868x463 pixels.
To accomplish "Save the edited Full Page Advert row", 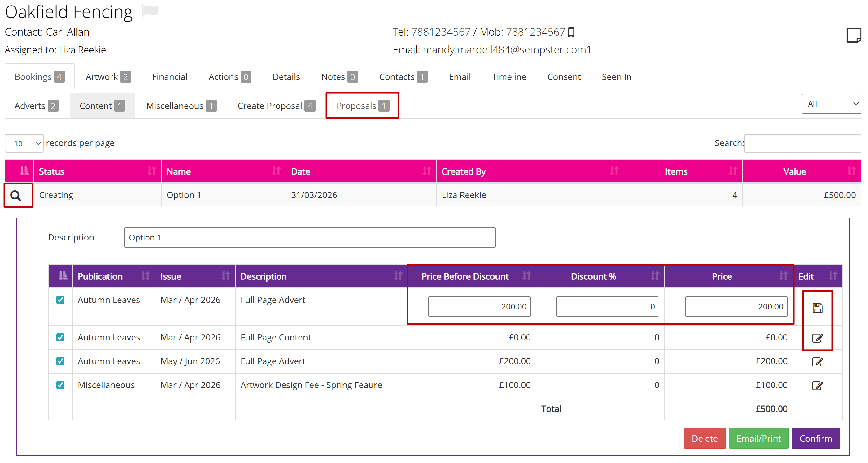I will pyautogui.click(x=818, y=307).
